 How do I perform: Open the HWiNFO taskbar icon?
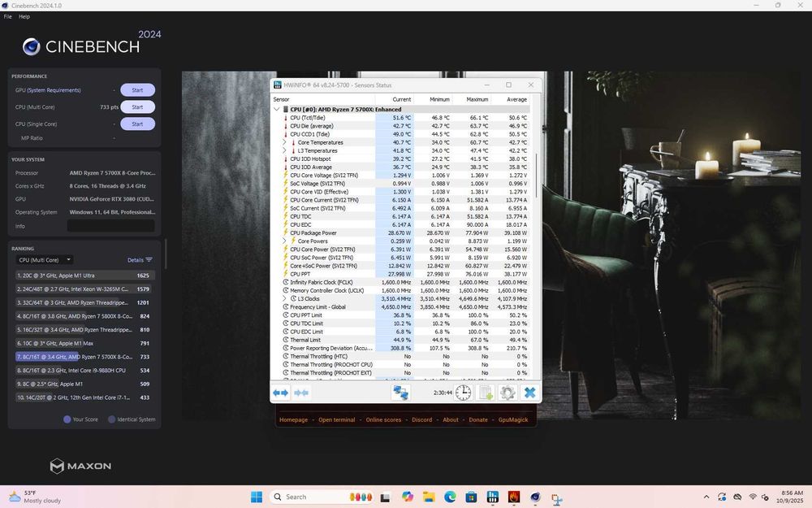click(493, 497)
